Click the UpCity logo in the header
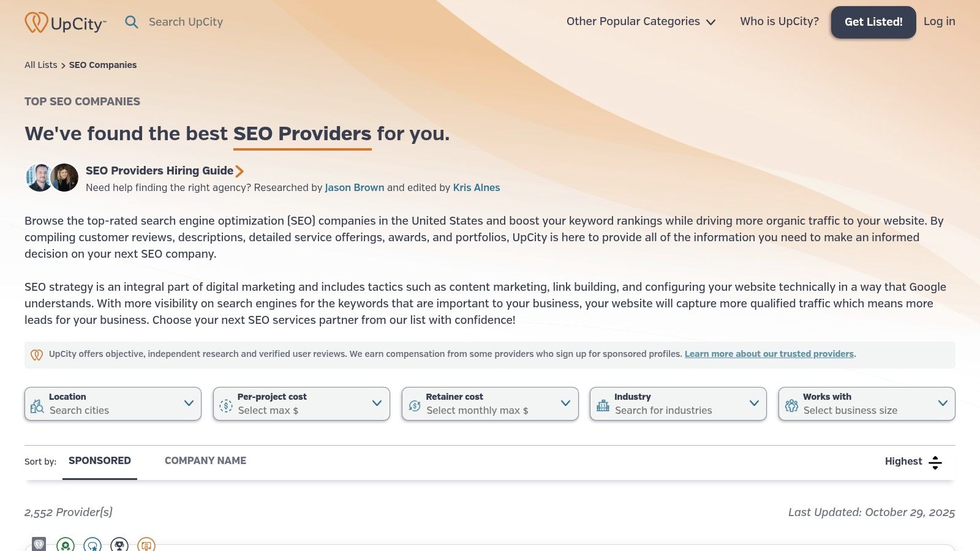This screenshot has height=551, width=980. pyautogui.click(x=65, y=23)
